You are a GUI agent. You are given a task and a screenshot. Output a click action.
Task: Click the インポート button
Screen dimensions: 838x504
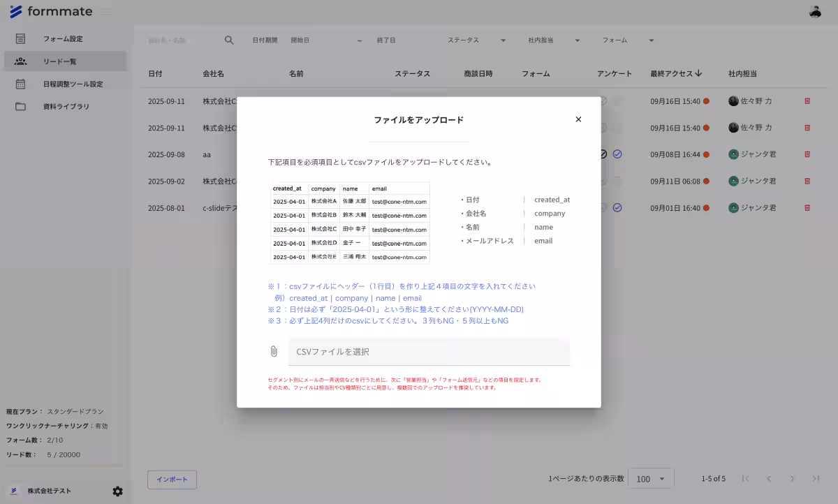[172, 480]
